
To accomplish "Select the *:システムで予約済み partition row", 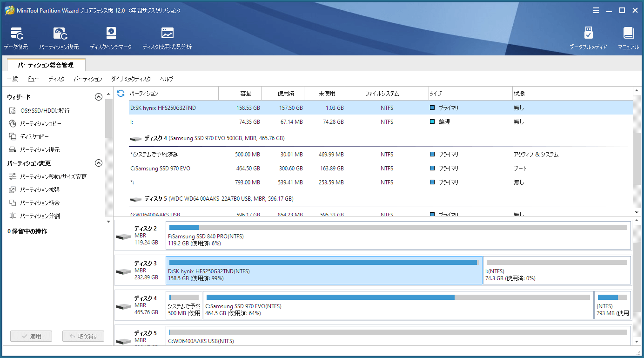I will (x=381, y=155).
